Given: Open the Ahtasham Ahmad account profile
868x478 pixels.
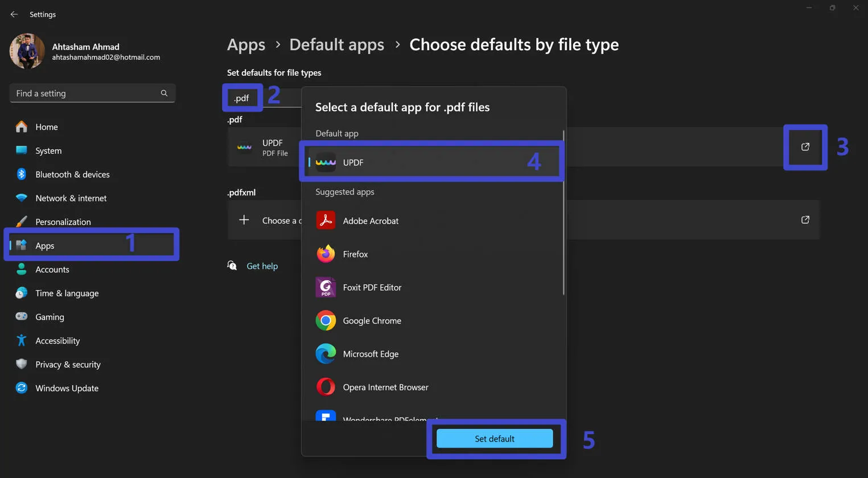Looking at the screenshot, I should (x=85, y=51).
